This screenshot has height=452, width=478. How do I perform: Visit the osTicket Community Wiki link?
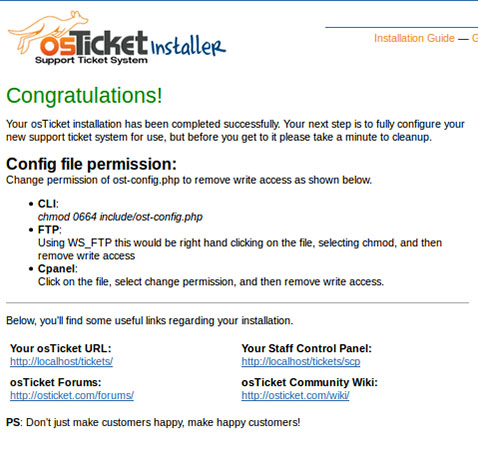(x=295, y=395)
